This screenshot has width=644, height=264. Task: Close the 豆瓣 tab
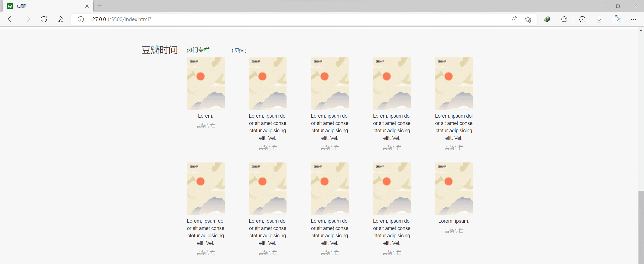[x=87, y=6]
